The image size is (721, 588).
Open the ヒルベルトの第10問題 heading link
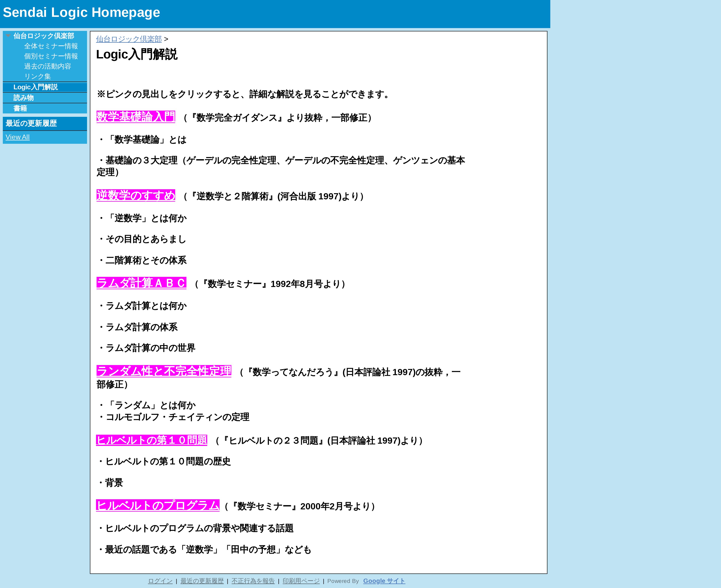tap(151, 440)
